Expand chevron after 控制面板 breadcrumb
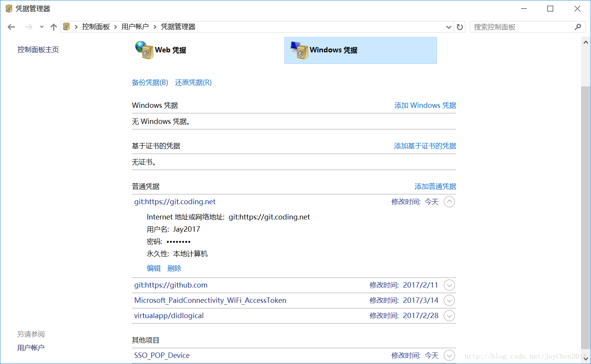591x364 pixels. [x=116, y=27]
